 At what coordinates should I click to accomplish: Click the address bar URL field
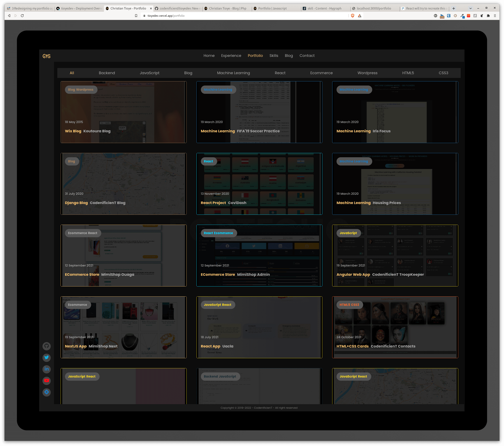[222, 16]
